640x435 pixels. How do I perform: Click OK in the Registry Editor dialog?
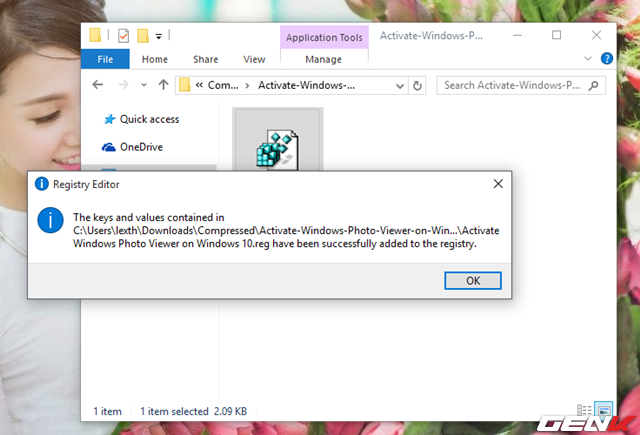[x=473, y=281]
